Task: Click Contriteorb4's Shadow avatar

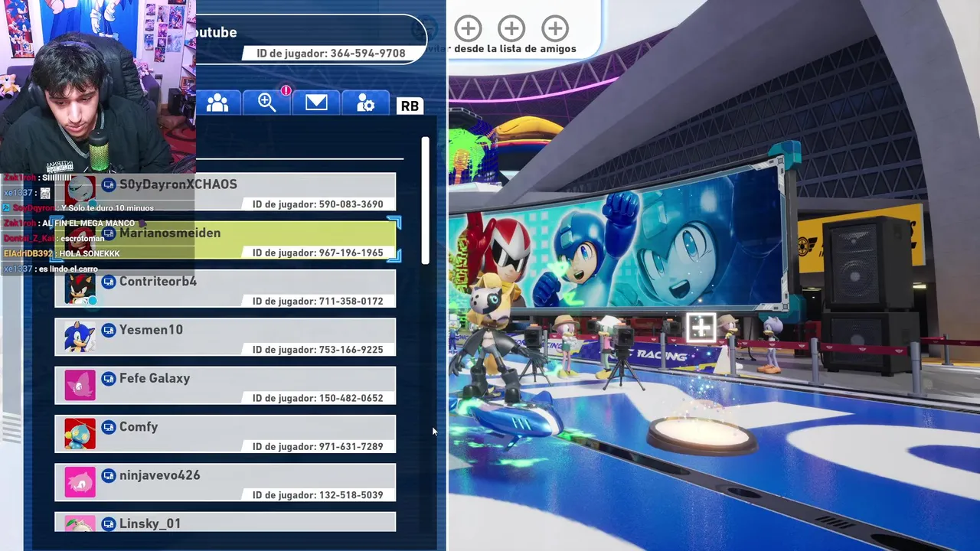Action: click(80, 289)
